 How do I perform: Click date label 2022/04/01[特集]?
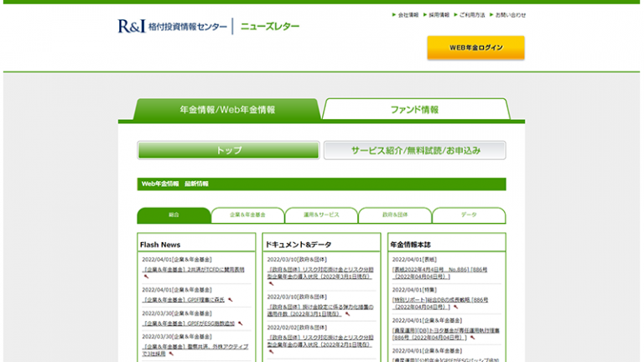414,290
